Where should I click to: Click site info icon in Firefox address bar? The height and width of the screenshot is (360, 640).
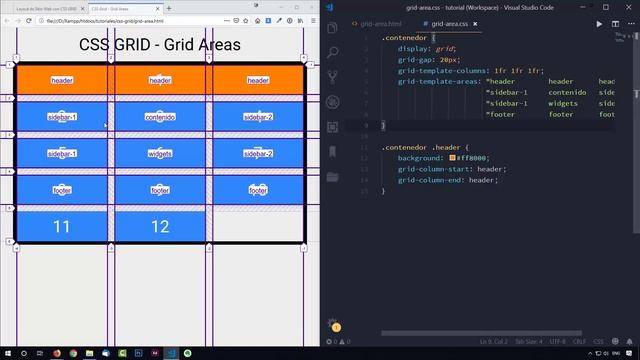pyautogui.click(x=41, y=20)
